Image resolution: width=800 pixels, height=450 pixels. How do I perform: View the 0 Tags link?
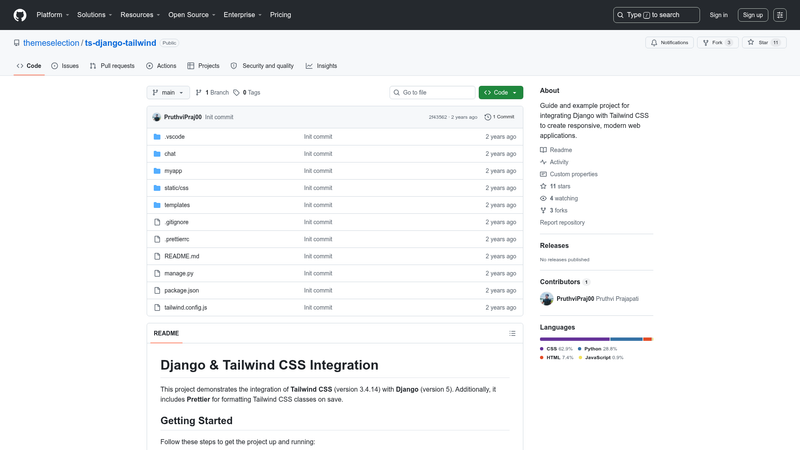(x=247, y=92)
